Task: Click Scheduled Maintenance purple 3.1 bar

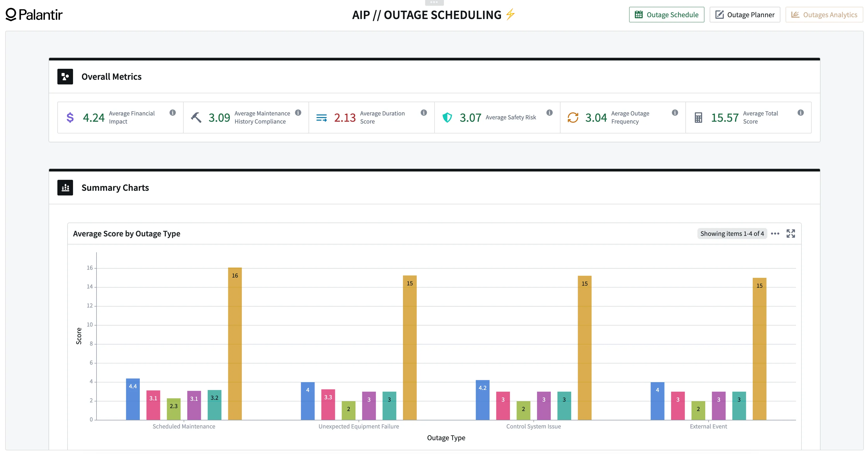Action: (194, 405)
